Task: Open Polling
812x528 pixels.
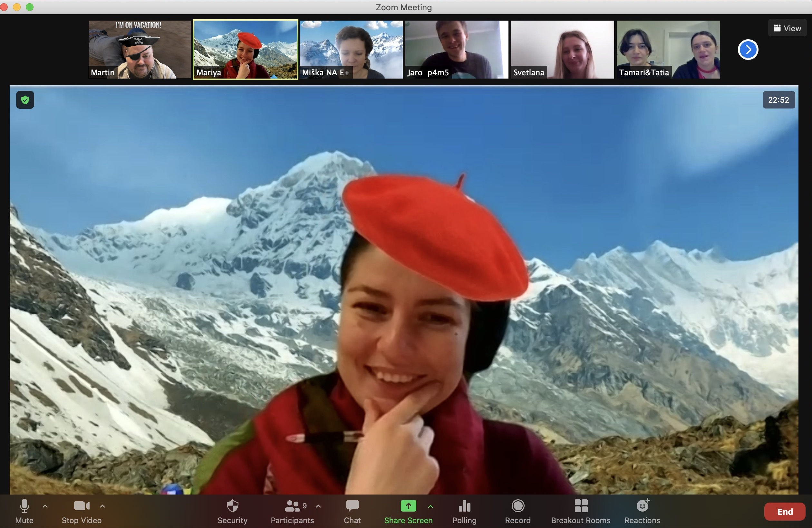Action: (x=464, y=511)
